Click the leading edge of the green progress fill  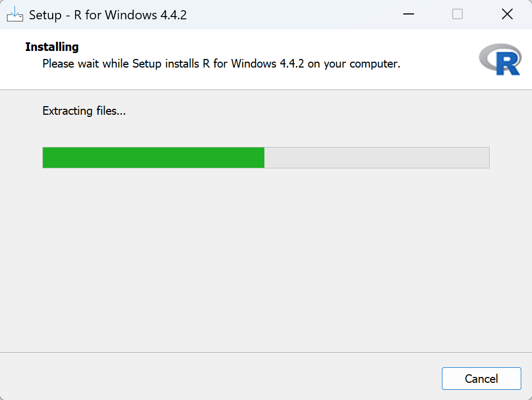click(x=263, y=158)
